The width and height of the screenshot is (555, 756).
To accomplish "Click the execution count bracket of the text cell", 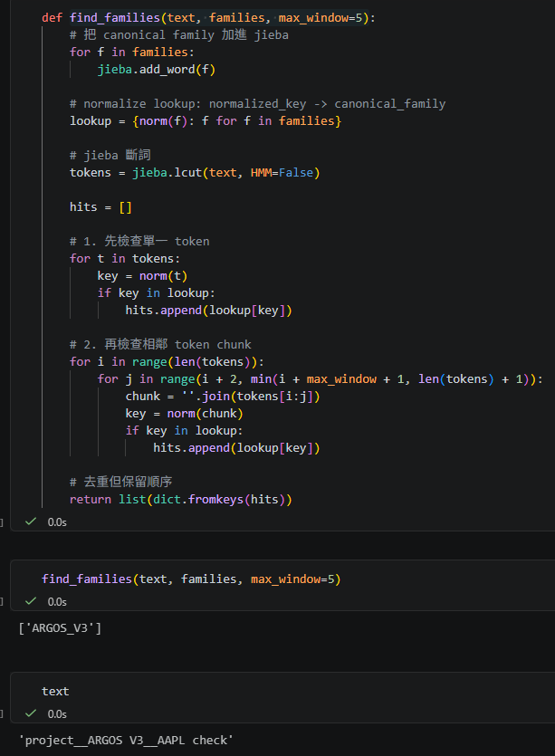I will pyautogui.click(x=3, y=714).
